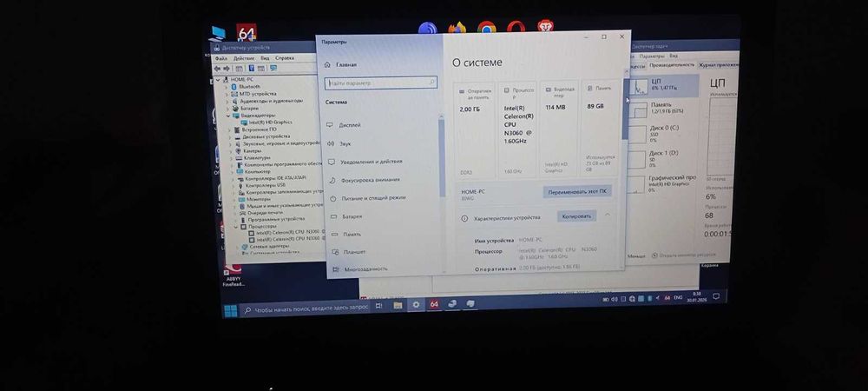Launch the Opera icon at the top
The height and width of the screenshot is (391, 868).
[516, 27]
